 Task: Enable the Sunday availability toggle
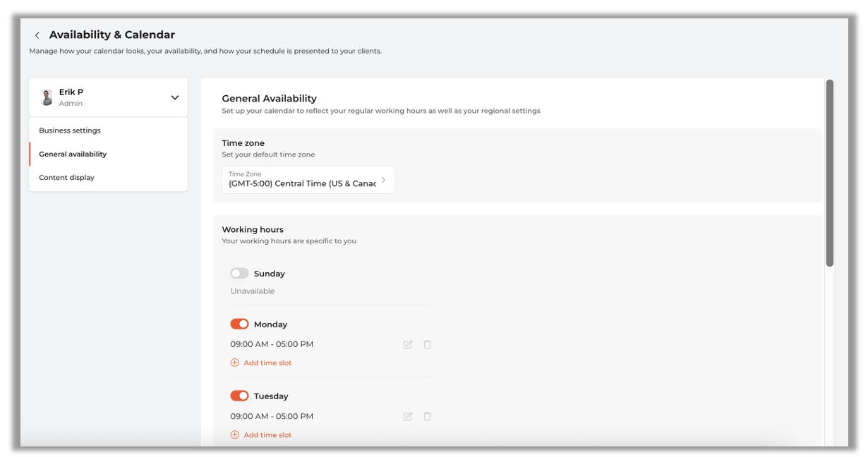click(x=239, y=274)
